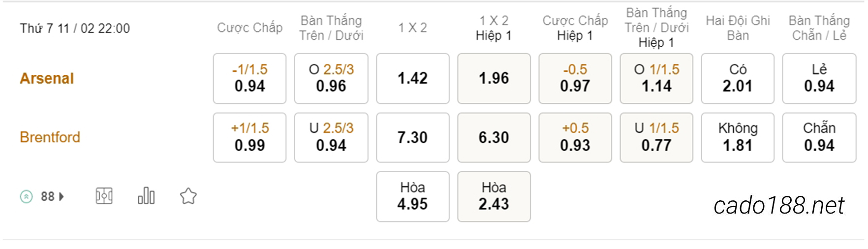This screenshot has width=868, height=249.
Task: Select both teams score Không 1.81
Action: click(x=738, y=138)
